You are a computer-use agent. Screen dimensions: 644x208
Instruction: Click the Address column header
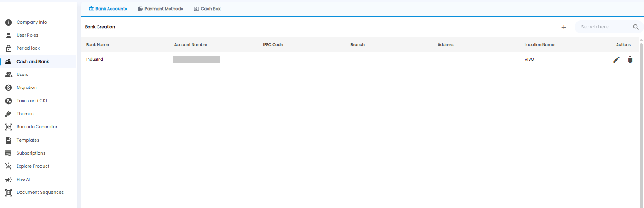(x=445, y=45)
